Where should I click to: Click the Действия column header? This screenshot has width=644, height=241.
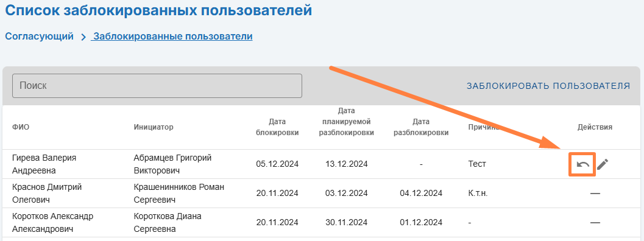[x=595, y=127]
